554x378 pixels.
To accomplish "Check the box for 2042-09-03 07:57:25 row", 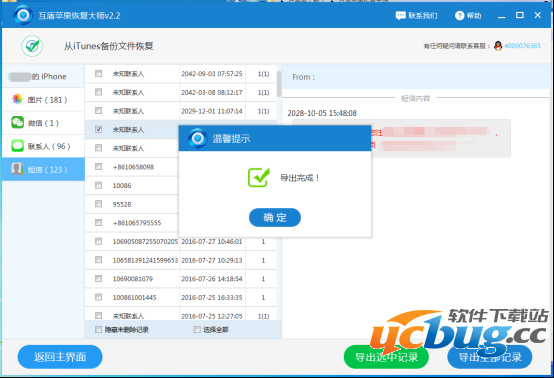I will (99, 73).
